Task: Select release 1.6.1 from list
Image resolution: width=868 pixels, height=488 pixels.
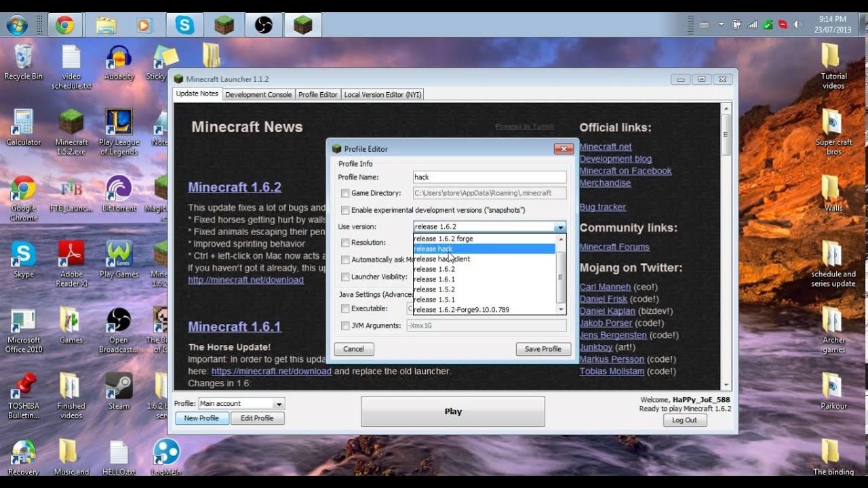Action: pos(484,279)
